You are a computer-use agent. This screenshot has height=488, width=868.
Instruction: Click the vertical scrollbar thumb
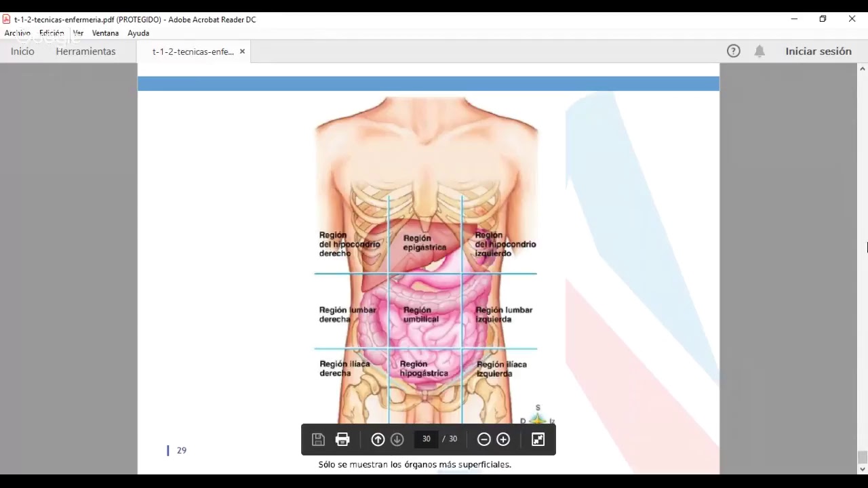863,457
